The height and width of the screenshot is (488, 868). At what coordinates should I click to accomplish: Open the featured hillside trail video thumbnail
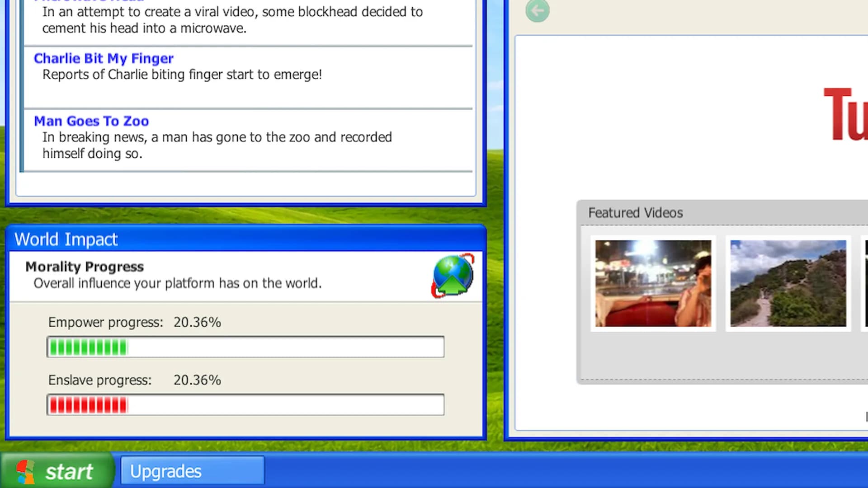click(788, 283)
